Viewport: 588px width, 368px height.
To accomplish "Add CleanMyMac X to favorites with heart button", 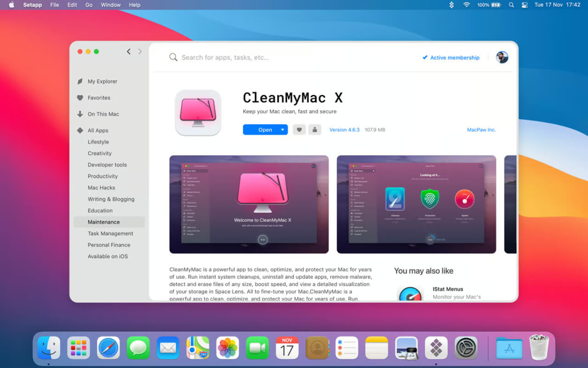I will pos(299,130).
